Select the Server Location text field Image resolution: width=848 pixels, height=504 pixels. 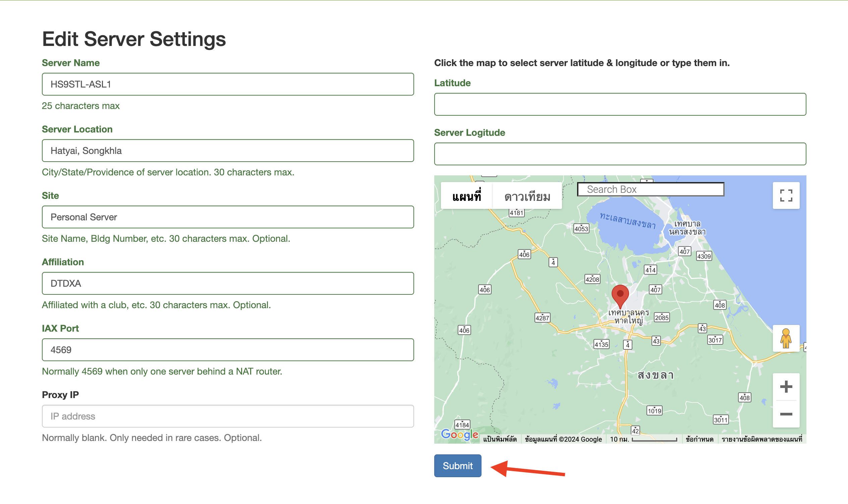[228, 151]
